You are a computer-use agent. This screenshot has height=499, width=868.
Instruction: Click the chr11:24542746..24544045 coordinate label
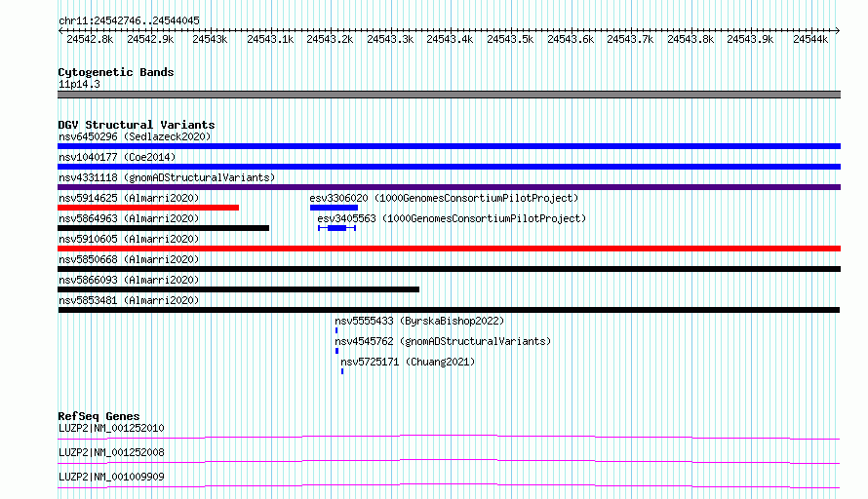pos(129,20)
